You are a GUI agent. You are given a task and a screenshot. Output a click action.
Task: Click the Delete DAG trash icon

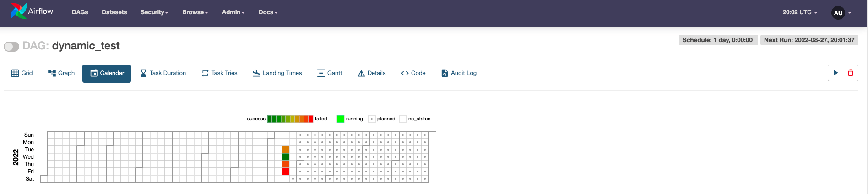tap(850, 73)
